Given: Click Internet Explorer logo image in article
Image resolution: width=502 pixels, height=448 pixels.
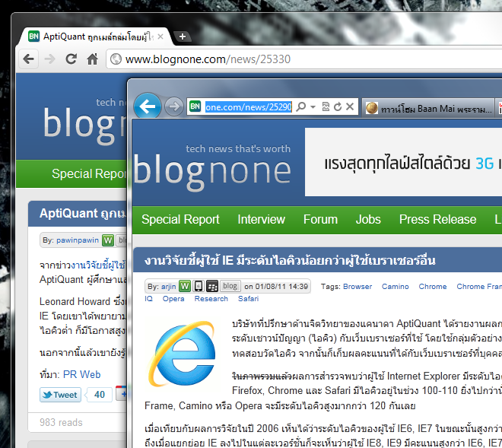Looking at the screenshot, I should tap(182, 354).
